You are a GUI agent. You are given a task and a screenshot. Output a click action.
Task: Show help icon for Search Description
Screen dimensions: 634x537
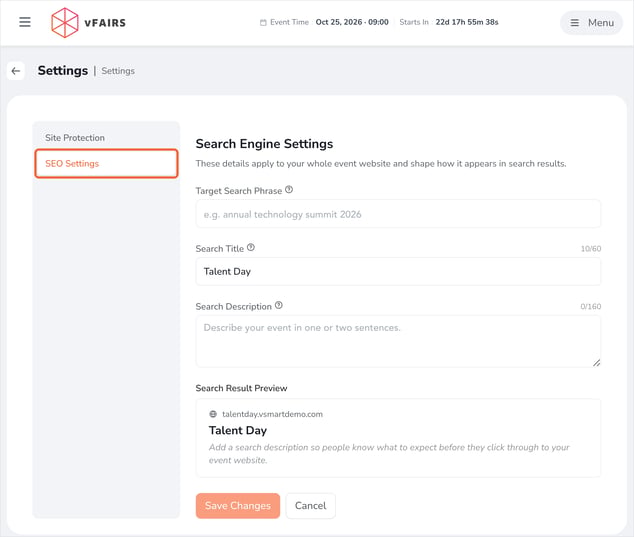click(x=279, y=305)
